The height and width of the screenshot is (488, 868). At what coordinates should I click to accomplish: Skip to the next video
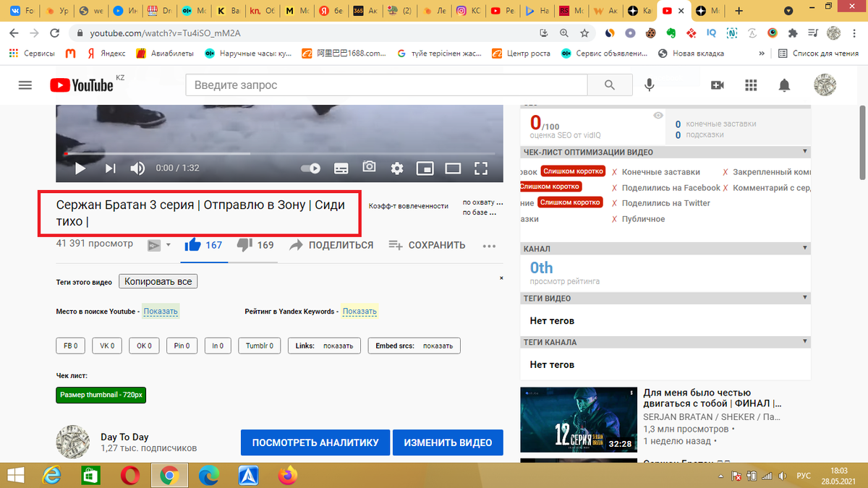click(x=110, y=168)
